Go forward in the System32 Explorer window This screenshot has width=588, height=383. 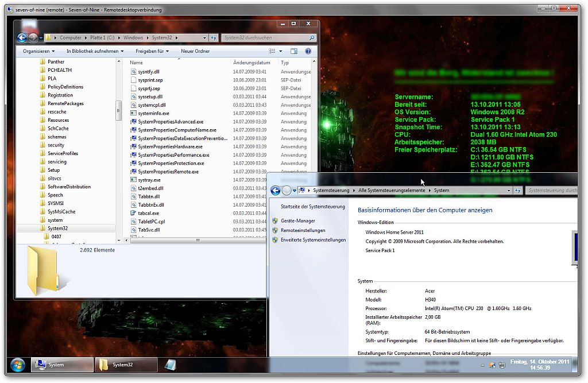coord(33,37)
